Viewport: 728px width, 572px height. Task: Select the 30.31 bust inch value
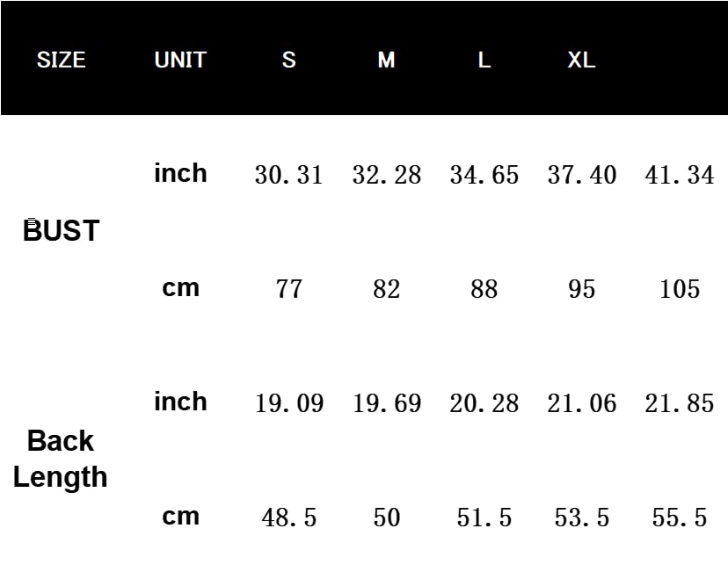click(x=288, y=175)
